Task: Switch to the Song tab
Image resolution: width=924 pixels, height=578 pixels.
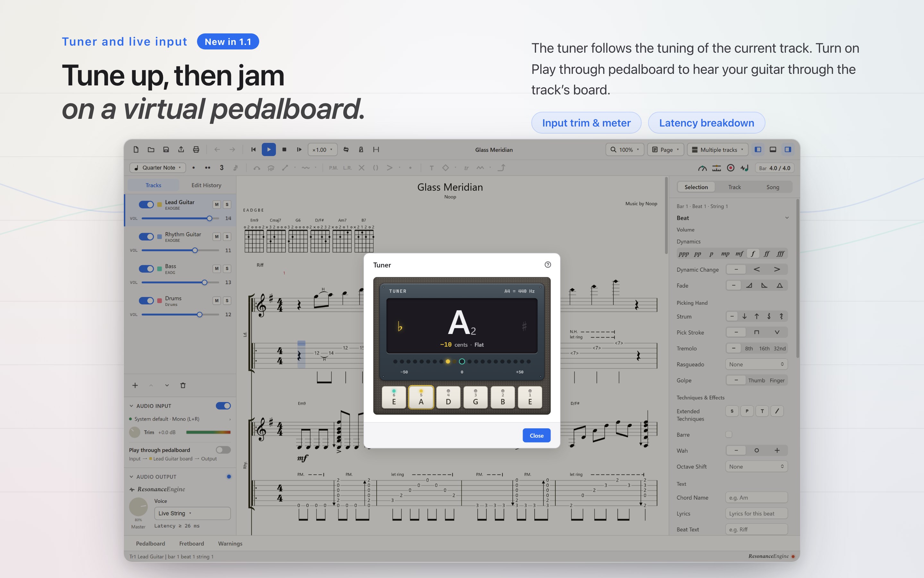Action: (773, 187)
